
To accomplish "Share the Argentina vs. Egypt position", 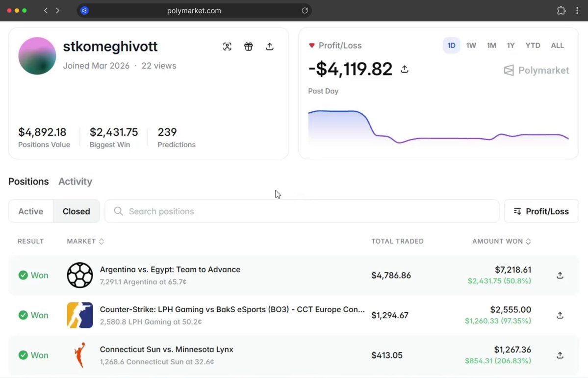I will (x=560, y=275).
